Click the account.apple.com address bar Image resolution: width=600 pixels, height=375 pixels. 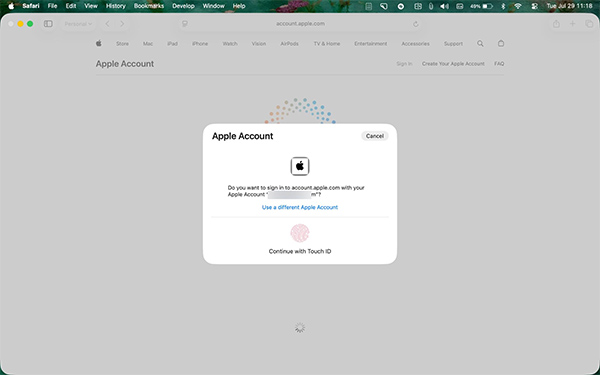[300, 24]
